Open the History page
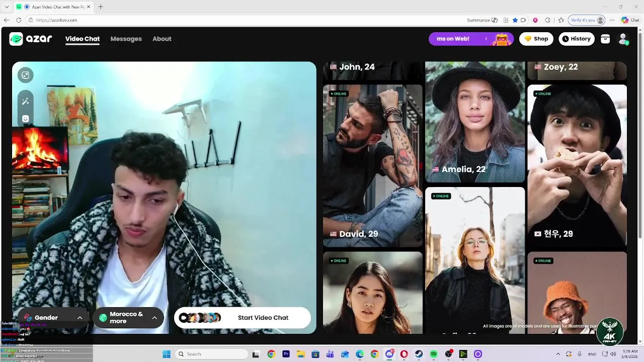 tap(577, 39)
